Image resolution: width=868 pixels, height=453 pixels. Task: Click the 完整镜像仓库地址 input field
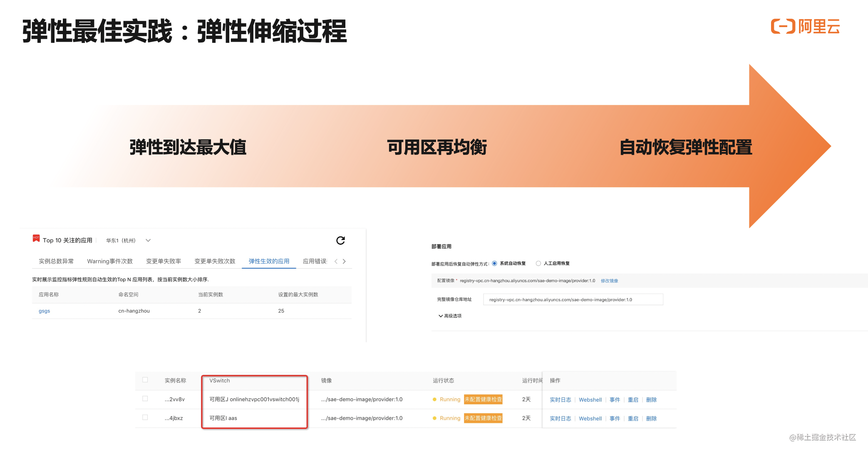[573, 299]
